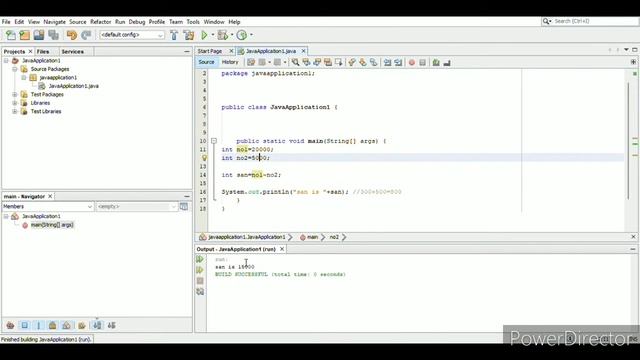Open the Members dropdown in Navigator
Image resolution: width=640 pixels, height=360 pixels.
[48, 207]
